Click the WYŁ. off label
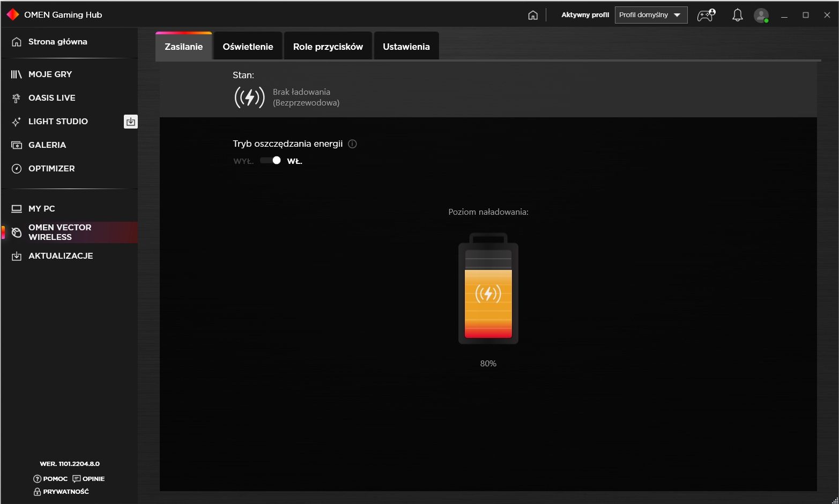Image resolution: width=839 pixels, height=504 pixels. pos(243,161)
